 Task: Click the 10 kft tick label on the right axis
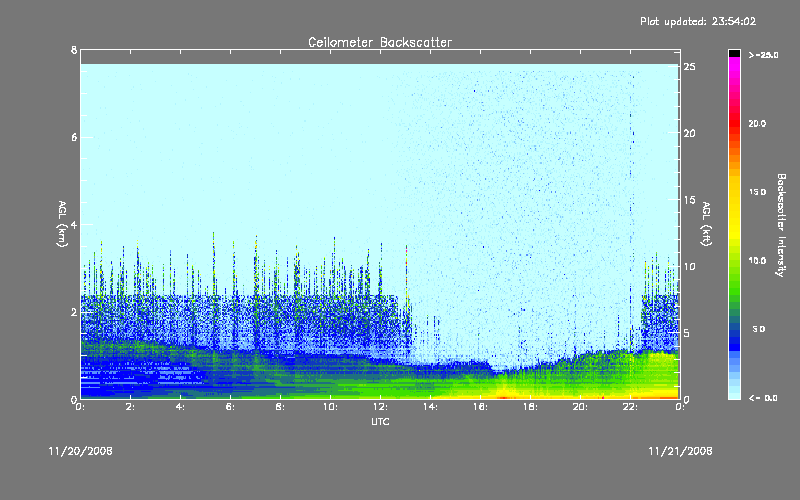[689, 266]
